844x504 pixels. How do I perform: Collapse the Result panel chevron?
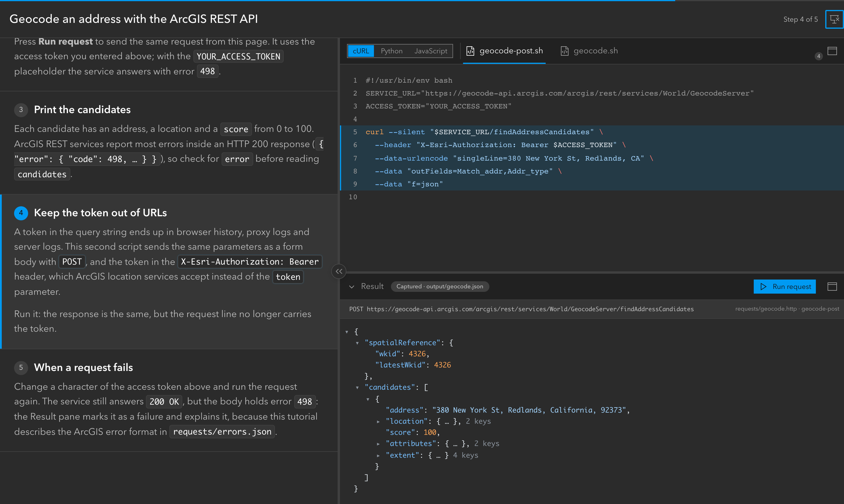coord(352,287)
